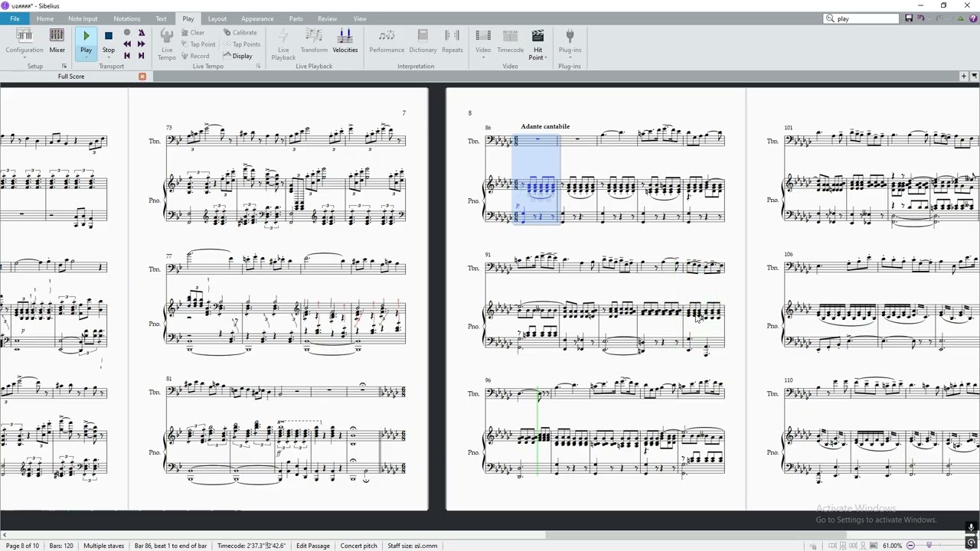Toggle the Live Tempo button
Screen dimensions: 980x551
click(x=167, y=44)
